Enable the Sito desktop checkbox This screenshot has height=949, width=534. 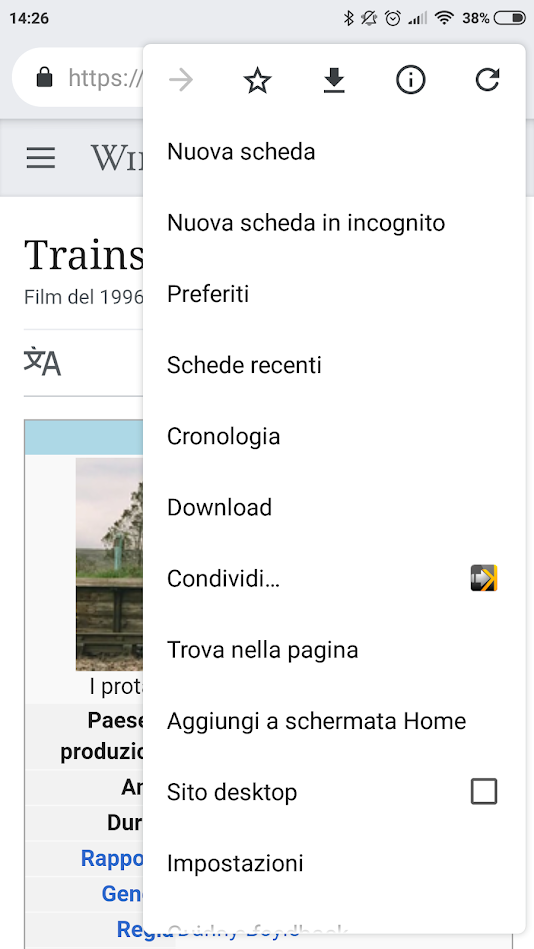coord(484,791)
